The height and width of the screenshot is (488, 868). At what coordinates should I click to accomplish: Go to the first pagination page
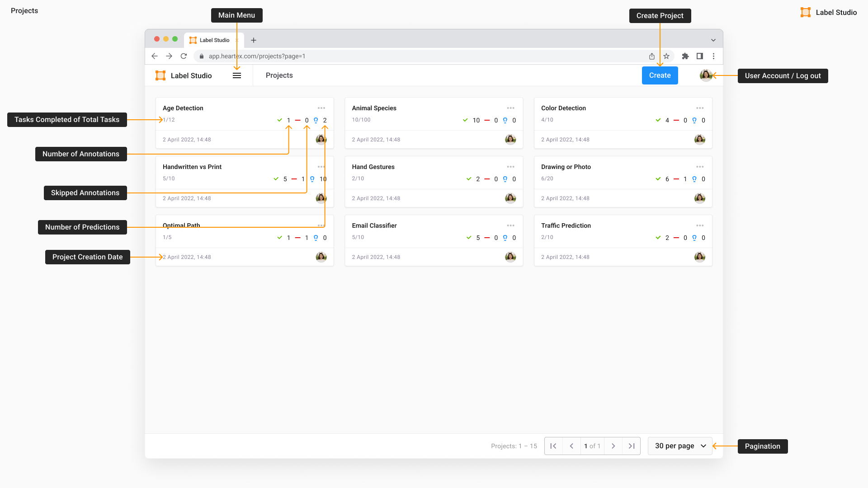553,446
